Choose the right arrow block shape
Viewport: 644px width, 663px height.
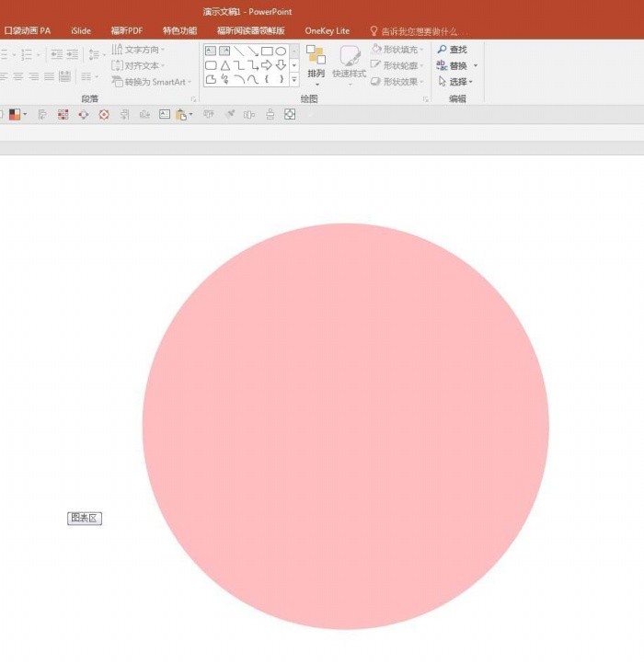[x=267, y=65]
